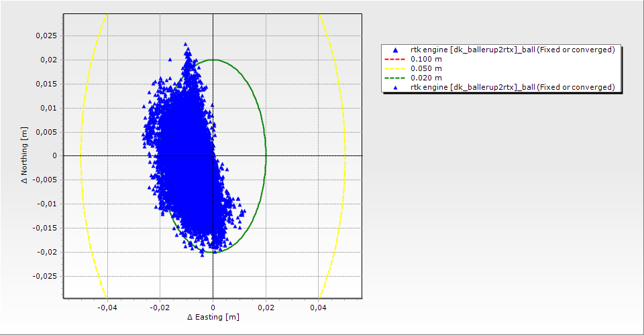Click the yellow dashed 0.050 m legend line
The image size is (644, 335).
click(394, 69)
